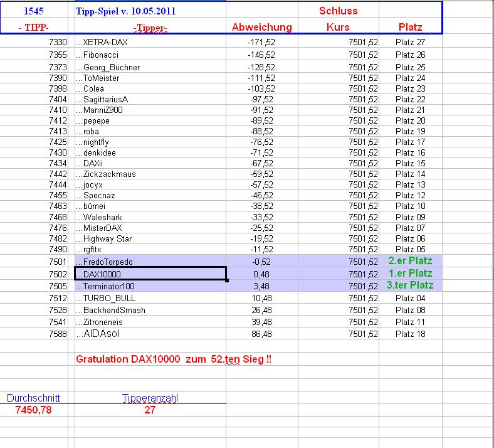
Task: Select the deviation cell 86,48
Action: coord(262,334)
